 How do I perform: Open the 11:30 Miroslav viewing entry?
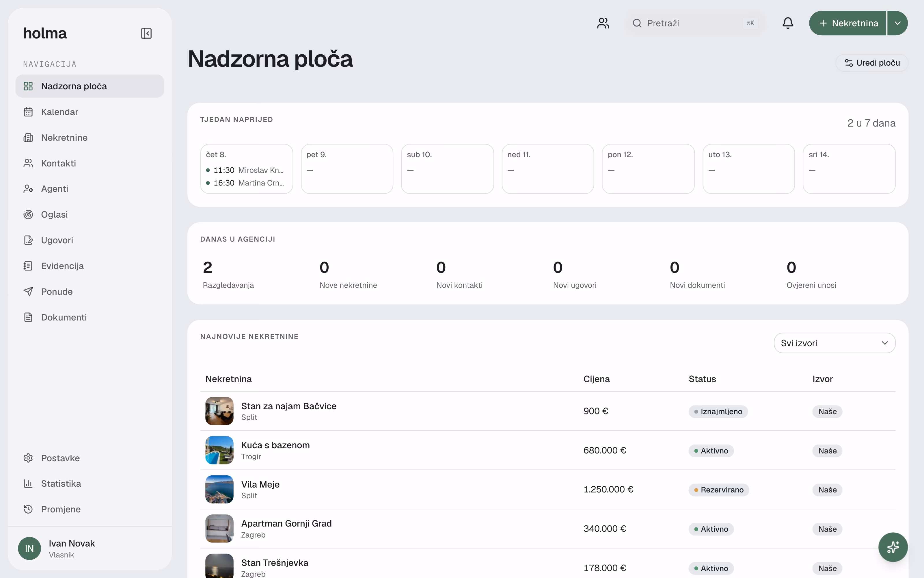[x=245, y=170]
